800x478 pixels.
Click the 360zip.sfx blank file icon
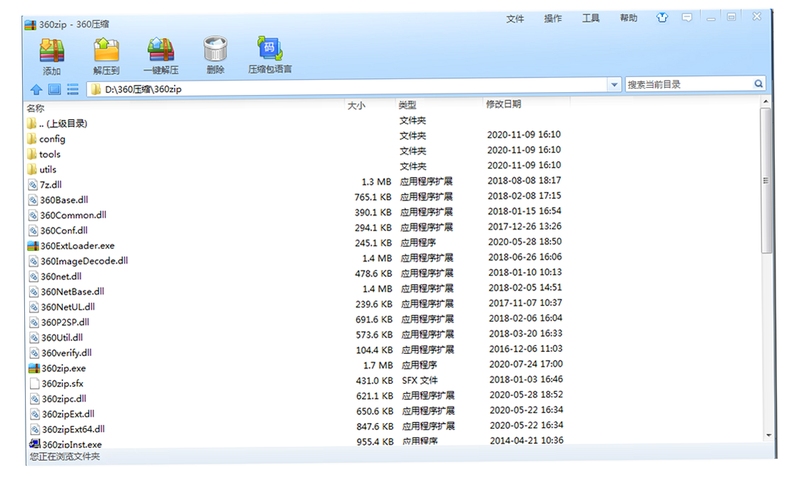(35, 383)
